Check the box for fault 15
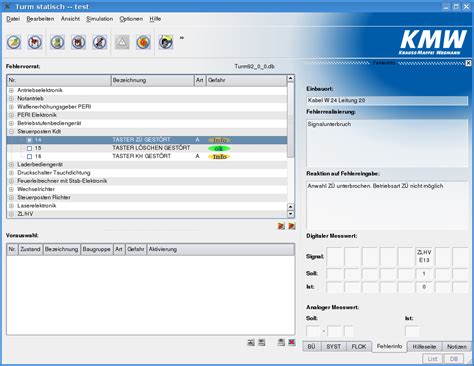This screenshot has height=366, width=474. pyautogui.click(x=29, y=148)
